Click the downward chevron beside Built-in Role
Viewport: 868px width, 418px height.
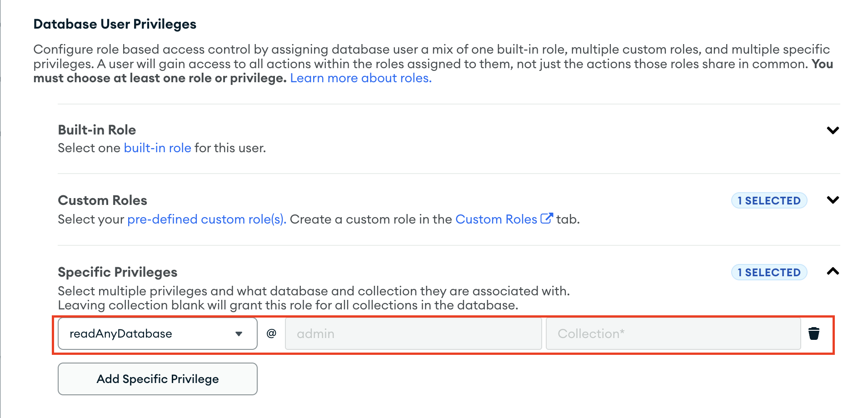click(x=833, y=130)
